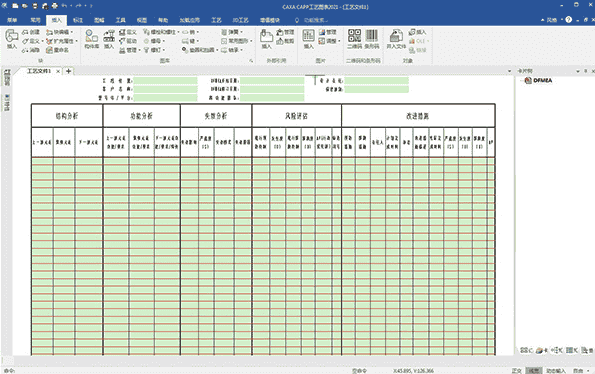Add a new document tab with plus button

(68, 71)
